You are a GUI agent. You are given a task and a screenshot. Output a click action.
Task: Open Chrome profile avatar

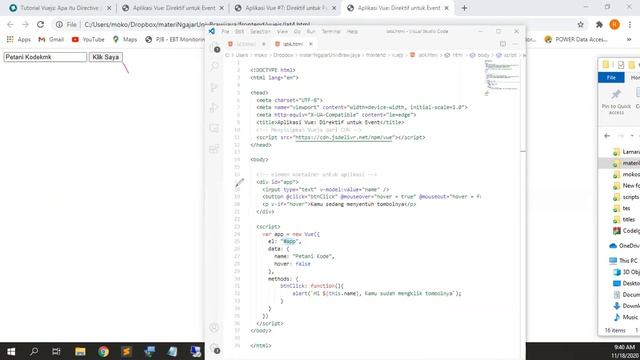pos(614,24)
